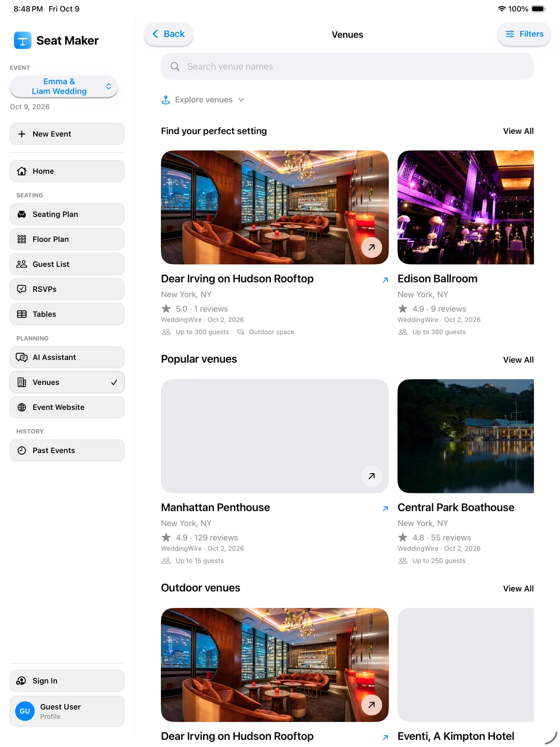Open the Filters button
This screenshot has height=747, width=560.
pos(524,34)
